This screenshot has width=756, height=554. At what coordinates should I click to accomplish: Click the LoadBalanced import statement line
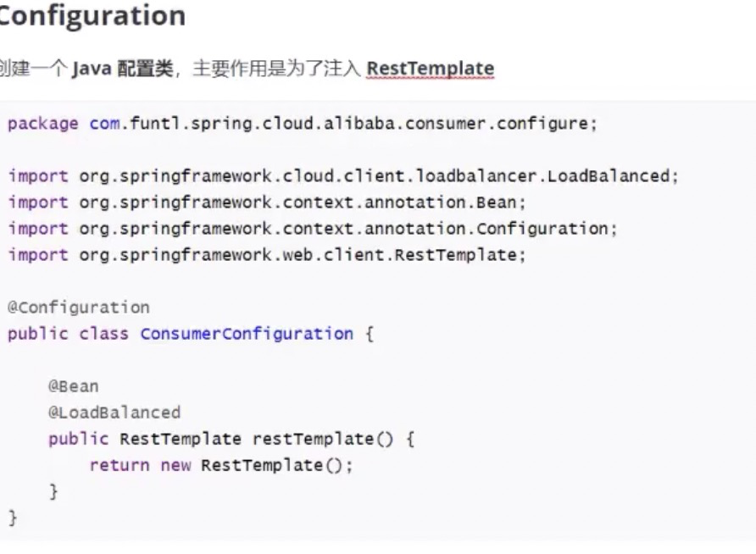tap(343, 176)
